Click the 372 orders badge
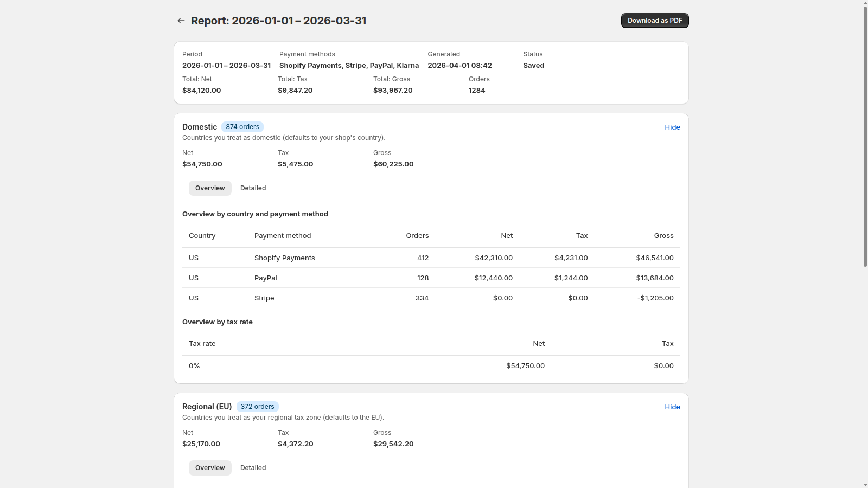Screen dimensions: 868x488 coord(257,406)
